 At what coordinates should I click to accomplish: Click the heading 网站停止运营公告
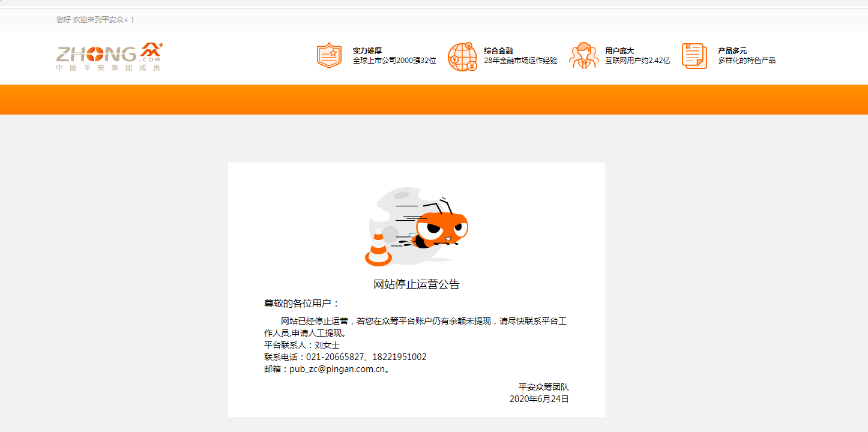tap(416, 283)
